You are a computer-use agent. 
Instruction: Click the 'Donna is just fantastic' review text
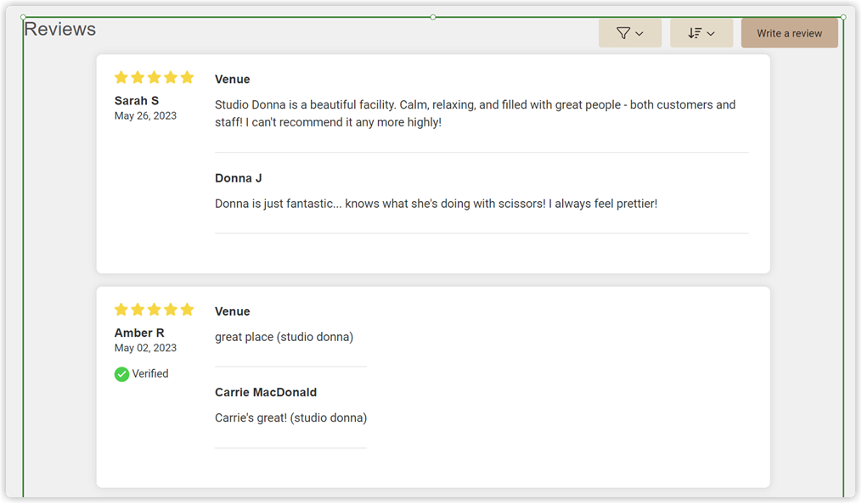tap(436, 204)
